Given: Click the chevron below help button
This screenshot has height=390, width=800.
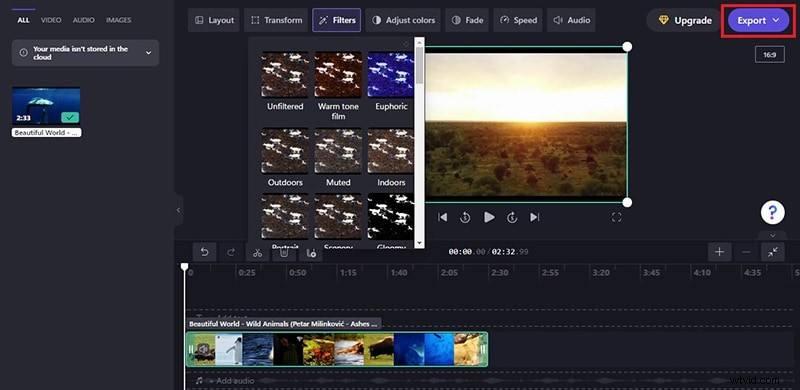Looking at the screenshot, I should pyautogui.click(x=772, y=235).
